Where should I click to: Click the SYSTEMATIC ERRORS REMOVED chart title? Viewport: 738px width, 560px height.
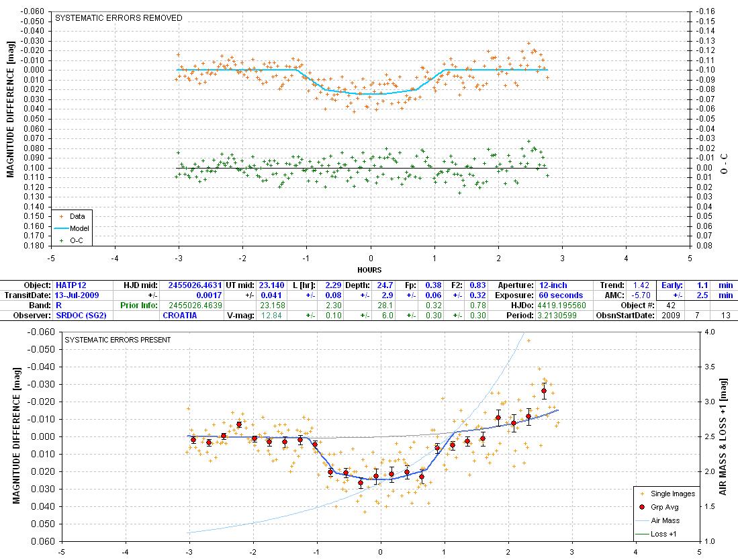[119, 18]
